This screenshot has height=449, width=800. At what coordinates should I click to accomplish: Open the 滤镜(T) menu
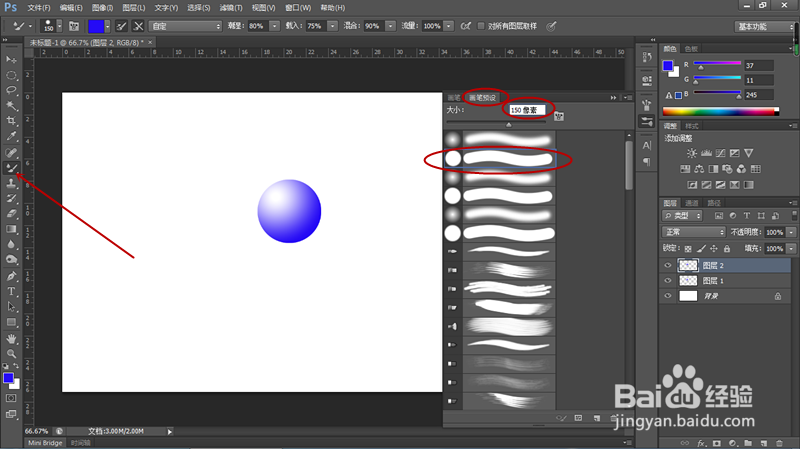pos(231,8)
